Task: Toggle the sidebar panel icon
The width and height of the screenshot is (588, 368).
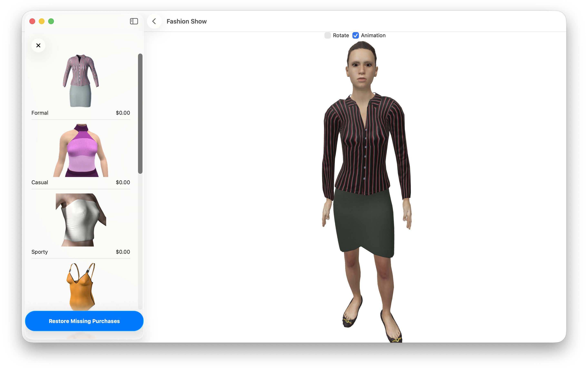Action: pyautogui.click(x=134, y=21)
